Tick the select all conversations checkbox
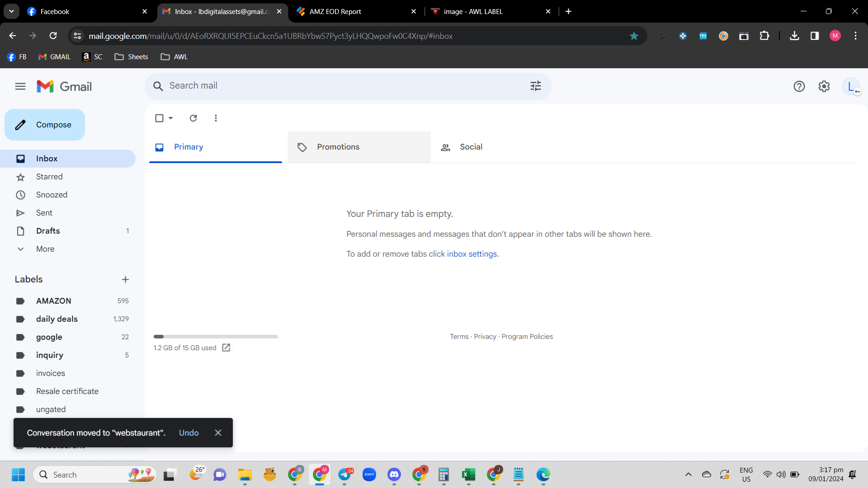The height and width of the screenshot is (488, 868). click(x=159, y=118)
